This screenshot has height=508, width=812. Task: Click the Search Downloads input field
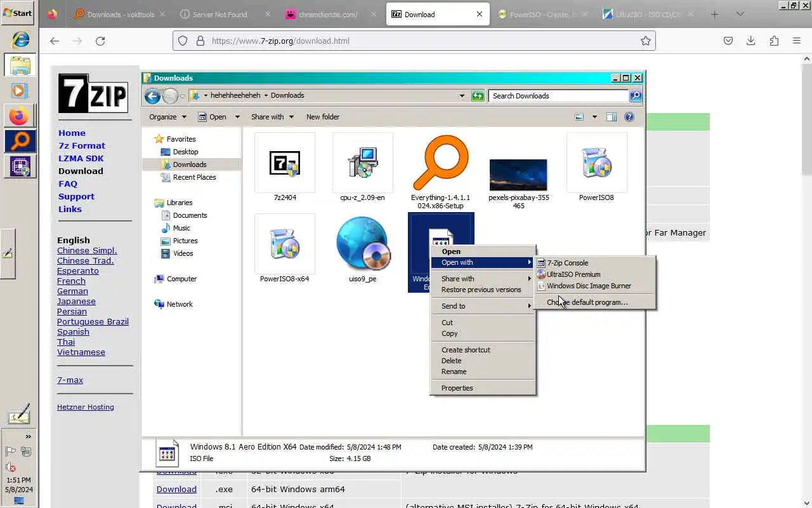pos(558,96)
